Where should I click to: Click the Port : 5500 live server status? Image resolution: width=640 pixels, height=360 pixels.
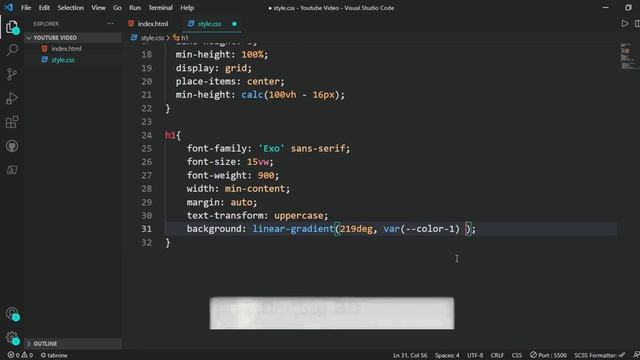548,355
